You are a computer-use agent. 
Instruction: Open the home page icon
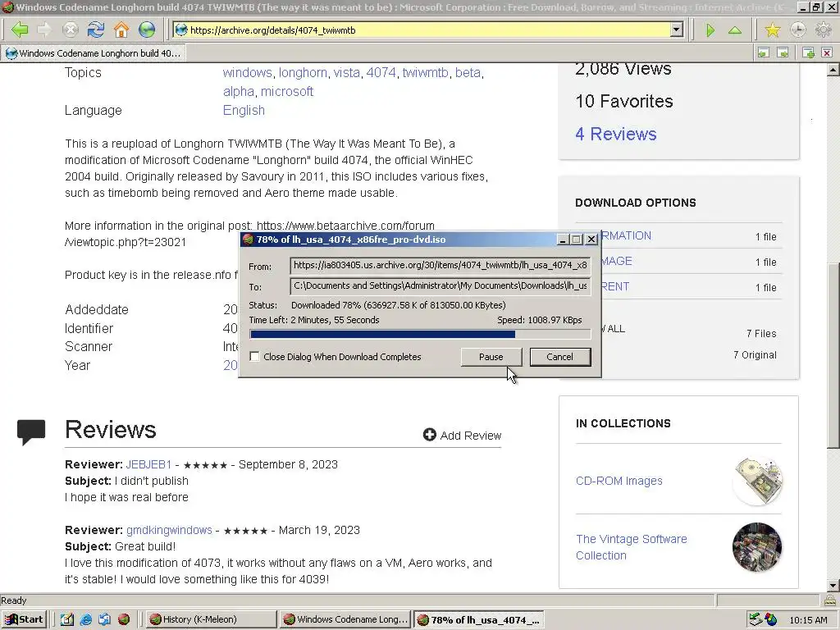pyautogui.click(x=121, y=30)
